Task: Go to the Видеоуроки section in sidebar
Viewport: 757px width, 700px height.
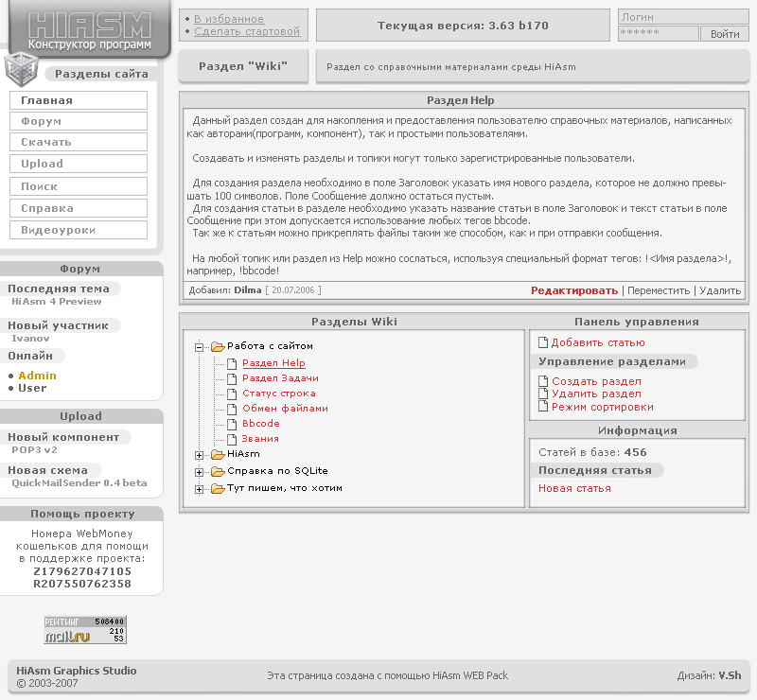Action: tap(79, 230)
